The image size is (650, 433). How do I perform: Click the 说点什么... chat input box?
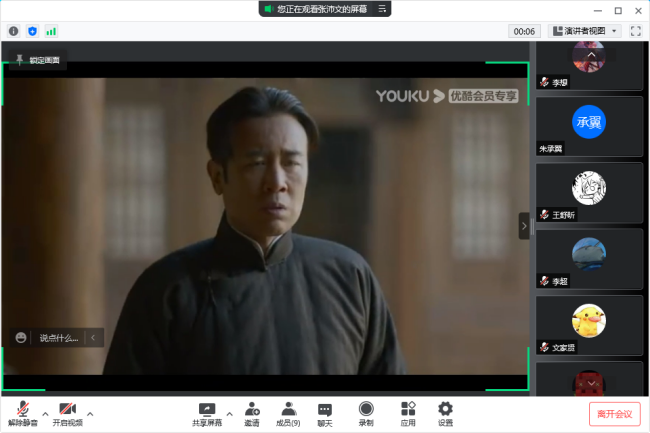click(x=58, y=338)
